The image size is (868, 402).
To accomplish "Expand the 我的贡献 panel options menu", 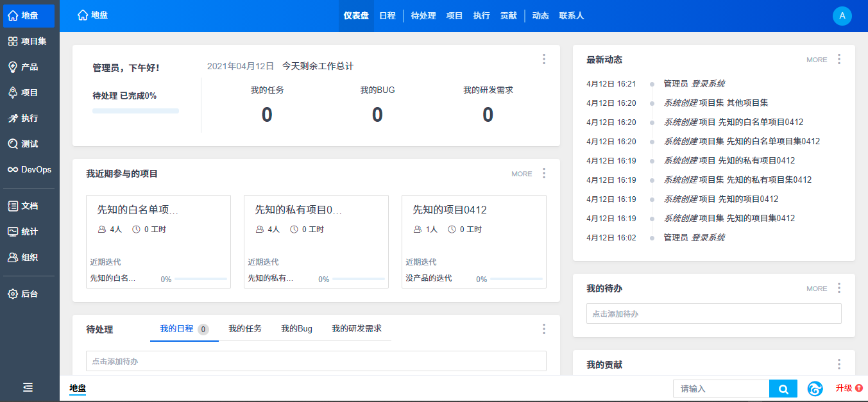I will point(839,364).
